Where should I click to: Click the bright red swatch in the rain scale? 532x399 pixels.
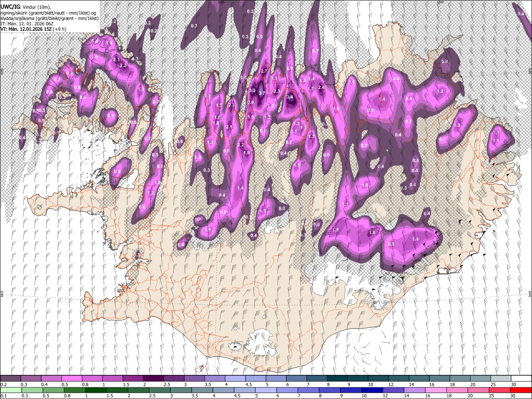(x=520, y=390)
